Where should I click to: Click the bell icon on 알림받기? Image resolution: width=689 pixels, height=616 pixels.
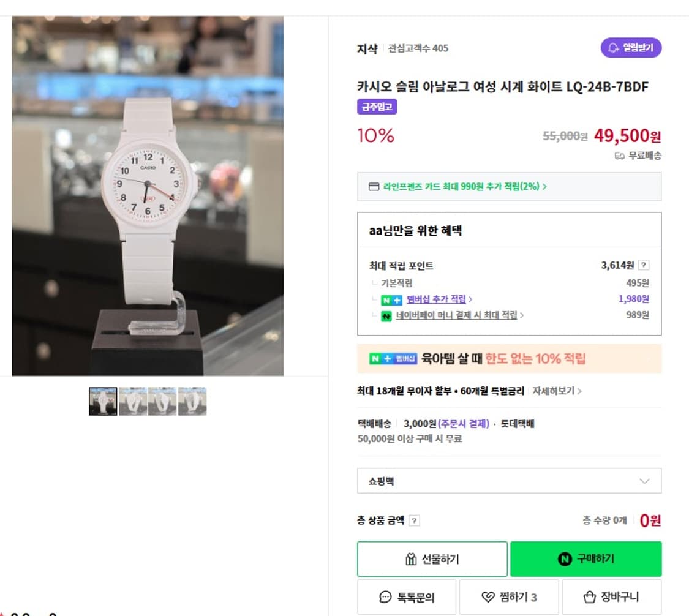click(612, 48)
